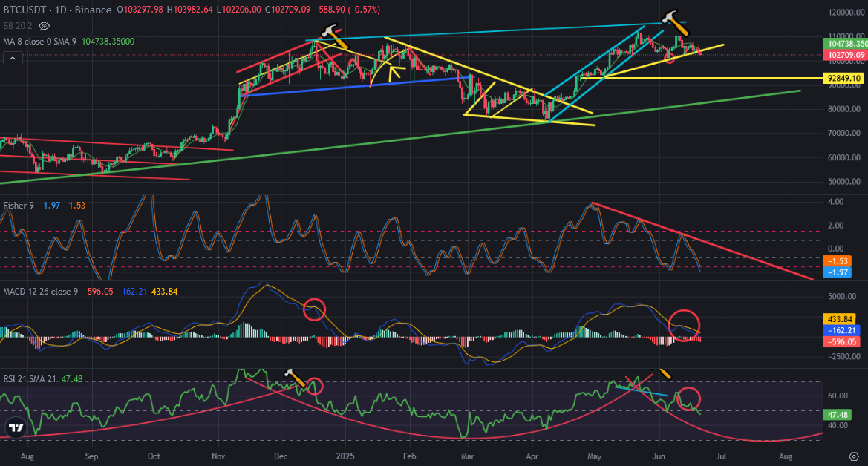Click the 60.00 RSI scale label

[x=838, y=396]
